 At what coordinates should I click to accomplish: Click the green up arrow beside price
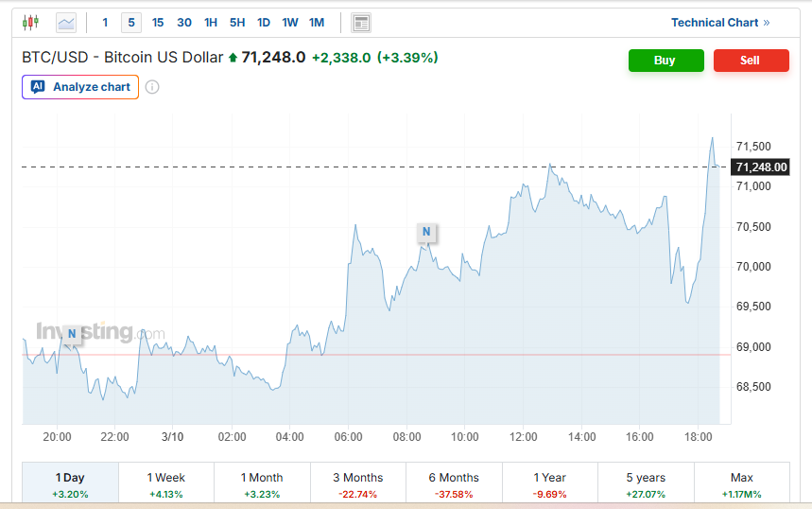pyautogui.click(x=233, y=58)
